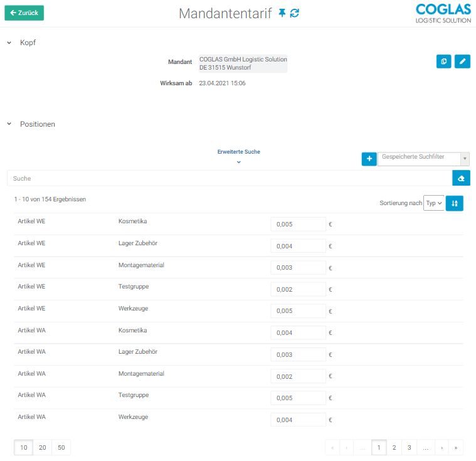Edit the price for Artikel WE Kosmetika
Image resolution: width=476 pixels, height=461 pixels.
pyautogui.click(x=298, y=224)
